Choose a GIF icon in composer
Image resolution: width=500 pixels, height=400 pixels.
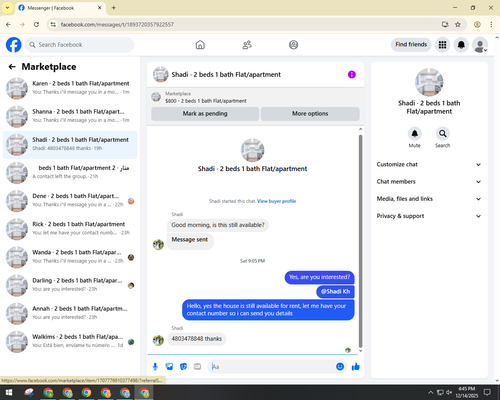tap(197, 367)
